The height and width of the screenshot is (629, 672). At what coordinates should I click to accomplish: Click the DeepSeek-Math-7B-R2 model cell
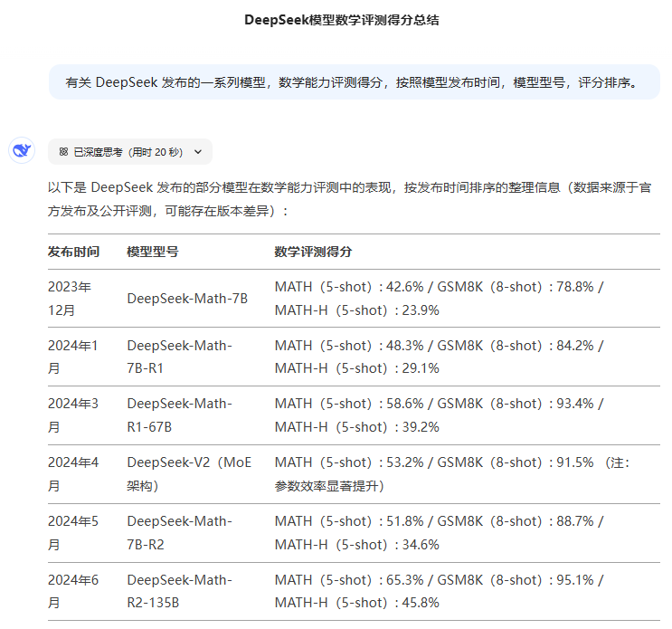pos(179,533)
